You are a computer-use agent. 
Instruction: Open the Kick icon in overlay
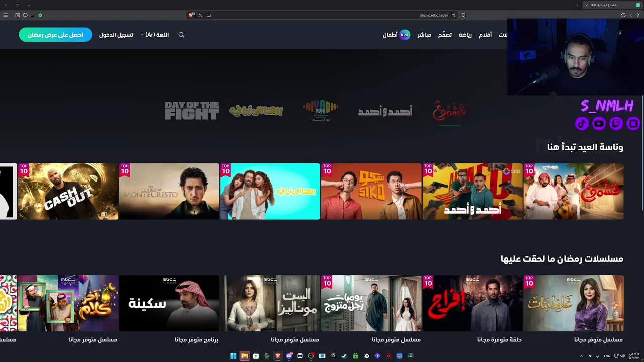(633, 123)
